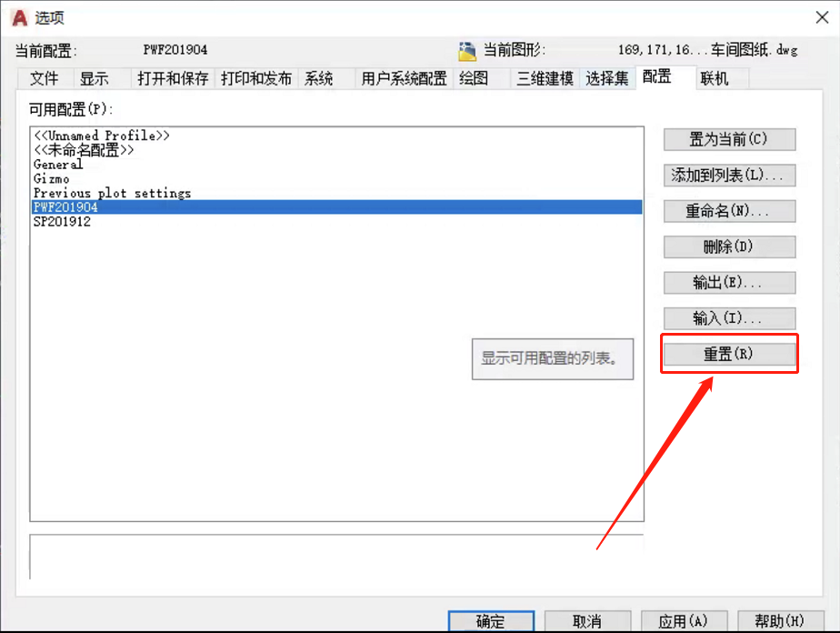Image resolution: width=840 pixels, height=633 pixels.
Task: Click the current drawing file icon
Action: tap(467, 51)
